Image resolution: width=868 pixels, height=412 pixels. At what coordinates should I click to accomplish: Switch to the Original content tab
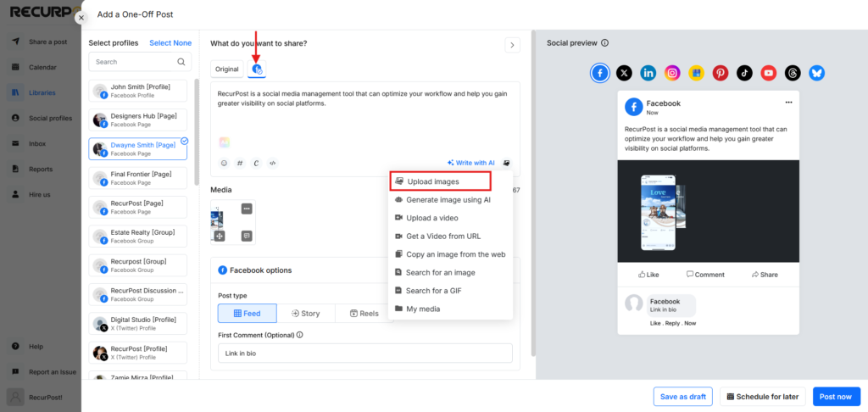pos(227,70)
